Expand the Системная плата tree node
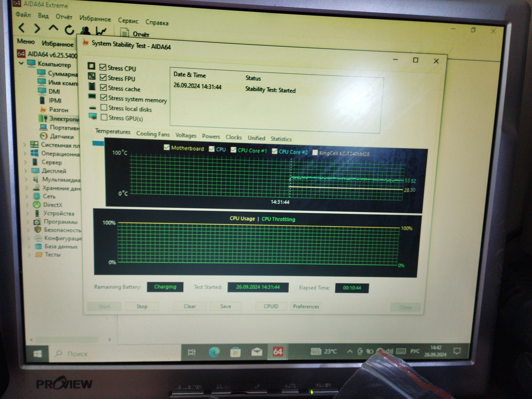 click(x=24, y=144)
